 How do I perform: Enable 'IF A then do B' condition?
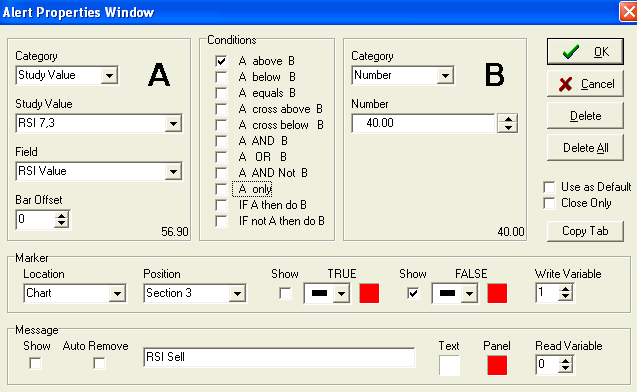coord(221,205)
